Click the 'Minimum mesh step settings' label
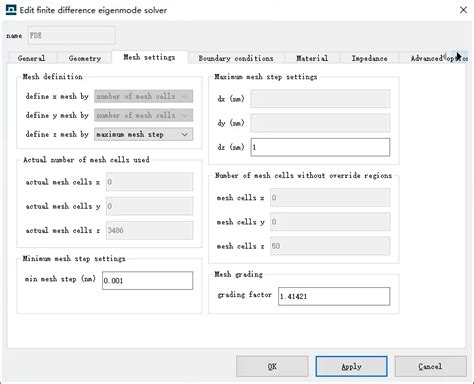This screenshot has height=384, width=474. coord(74,259)
